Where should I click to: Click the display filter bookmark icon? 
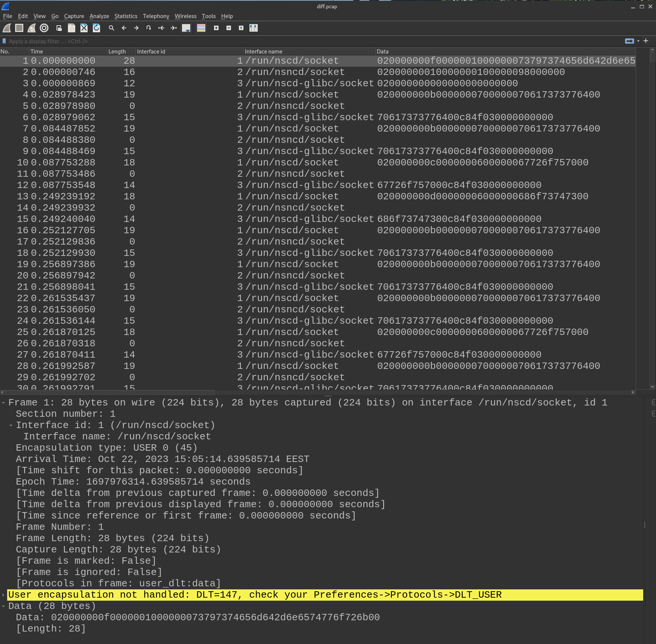(4, 41)
